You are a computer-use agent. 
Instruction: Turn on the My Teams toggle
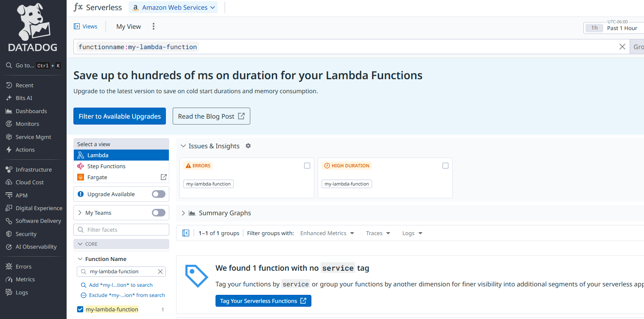(159, 213)
